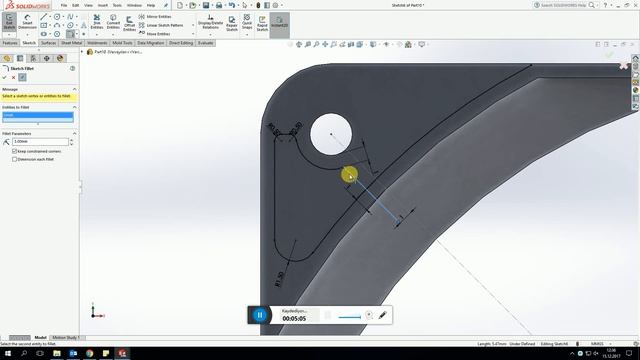Collapse the Message section

point(74,89)
